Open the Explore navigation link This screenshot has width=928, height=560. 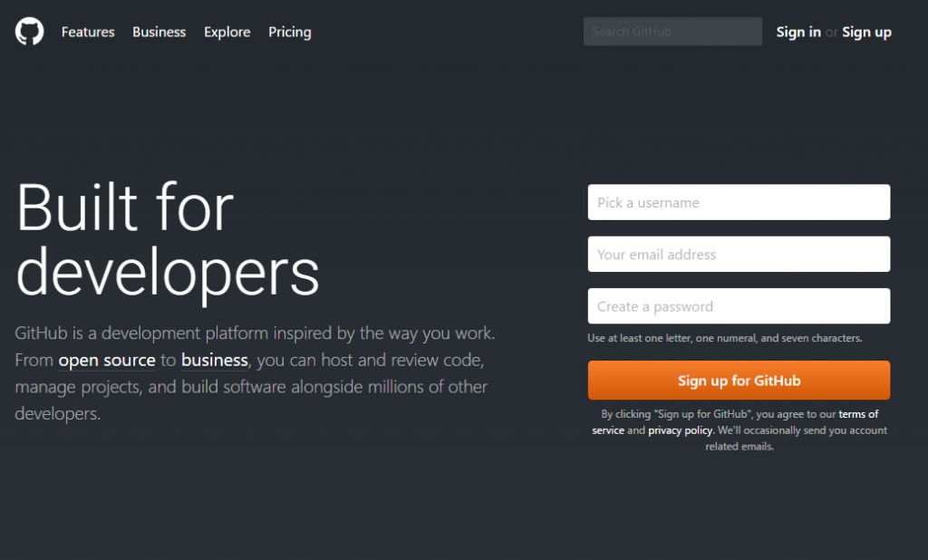pyautogui.click(x=227, y=32)
